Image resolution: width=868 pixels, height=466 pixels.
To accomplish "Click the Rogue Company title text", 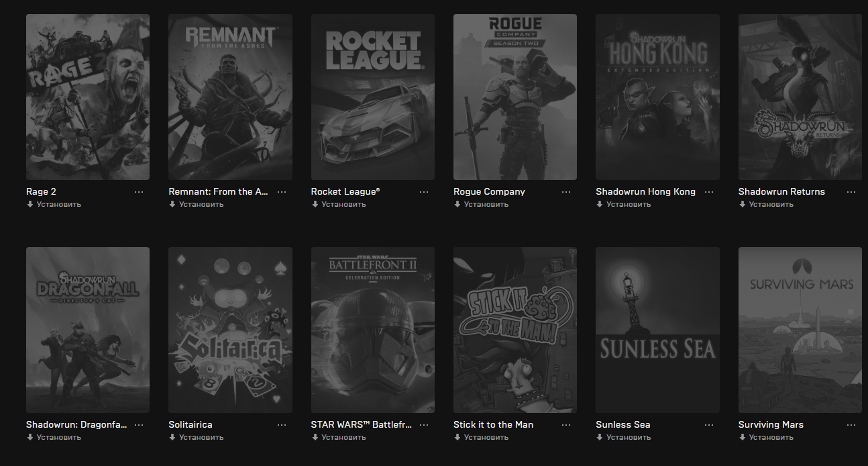I will [489, 191].
